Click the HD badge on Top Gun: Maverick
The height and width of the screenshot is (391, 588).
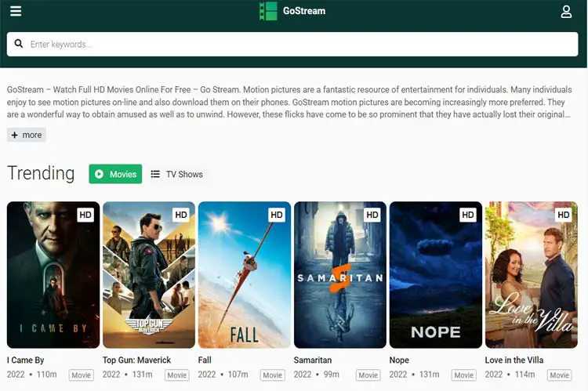click(181, 215)
